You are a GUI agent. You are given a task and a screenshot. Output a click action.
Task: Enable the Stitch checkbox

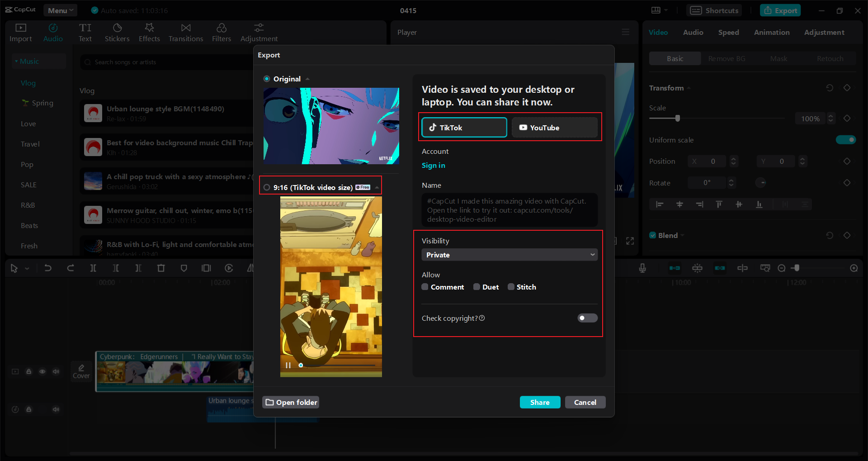pyautogui.click(x=511, y=287)
